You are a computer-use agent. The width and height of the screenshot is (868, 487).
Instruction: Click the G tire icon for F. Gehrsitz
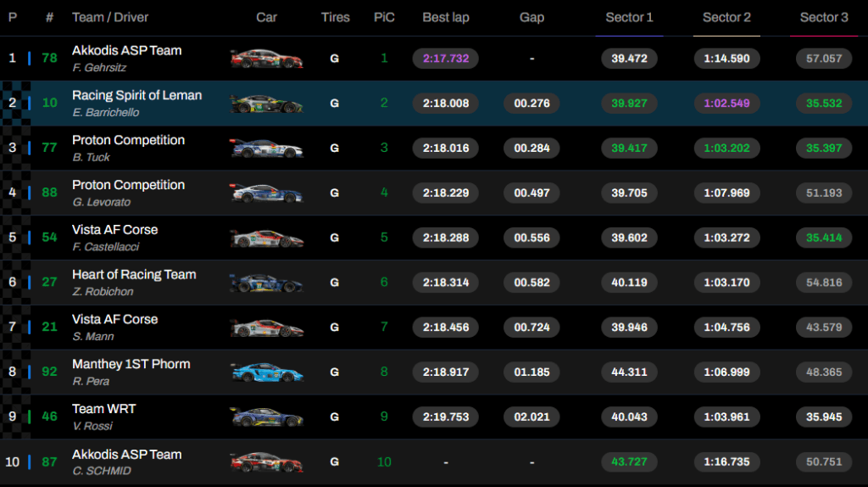coord(335,59)
